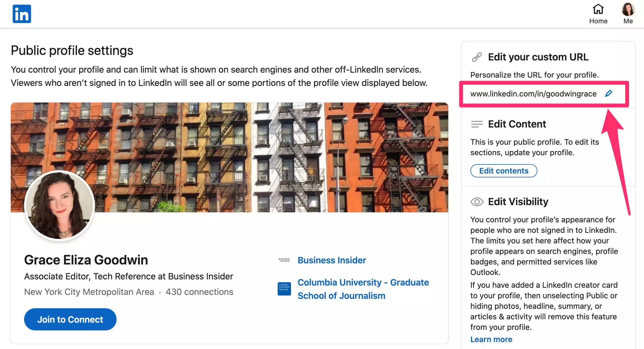Click Grace's round profile photo
The height and width of the screenshot is (349, 644).
pyautogui.click(x=60, y=206)
